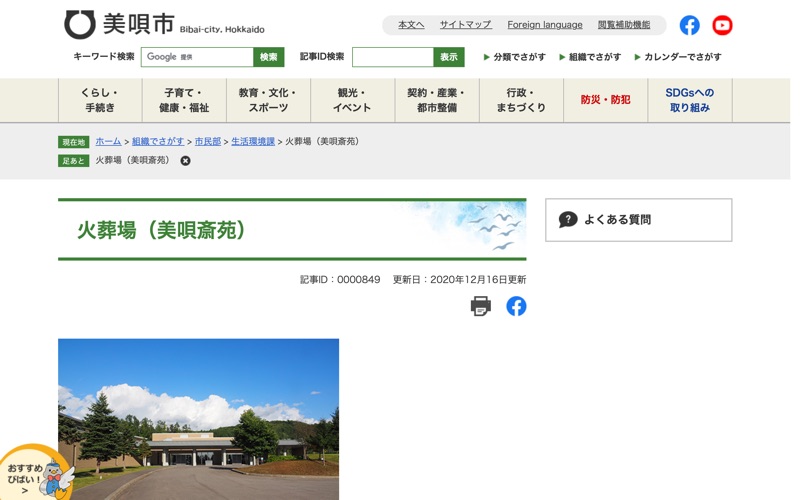This screenshot has width=800, height=500.
Task: Open the くらし・手続き menu
Action: (x=100, y=100)
